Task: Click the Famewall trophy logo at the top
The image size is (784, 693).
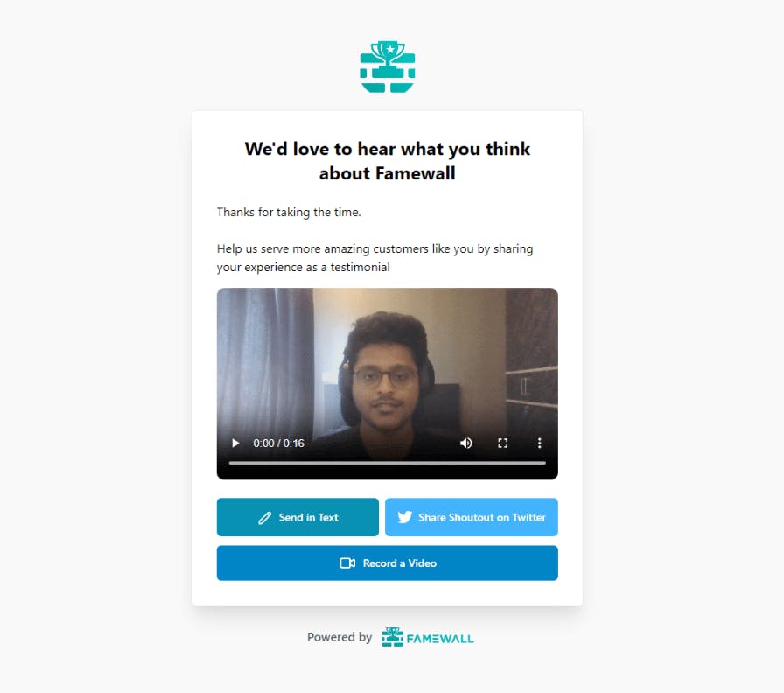Action: tap(388, 66)
